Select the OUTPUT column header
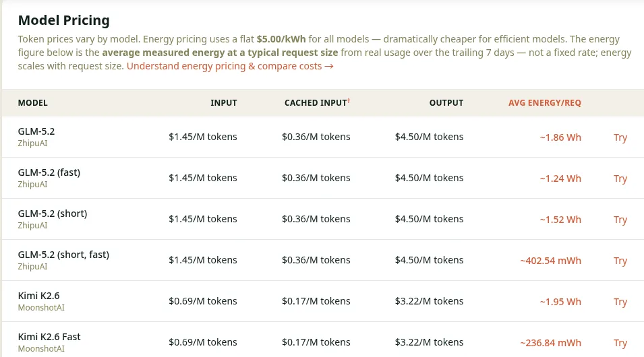 pos(446,103)
